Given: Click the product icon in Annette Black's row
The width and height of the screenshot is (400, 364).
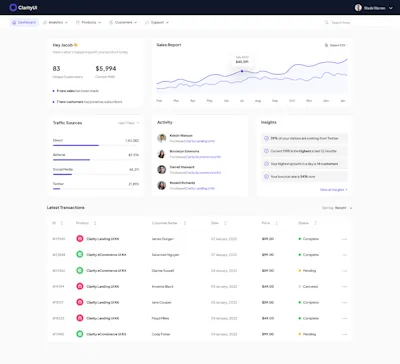Looking at the screenshot, I should coord(80,286).
